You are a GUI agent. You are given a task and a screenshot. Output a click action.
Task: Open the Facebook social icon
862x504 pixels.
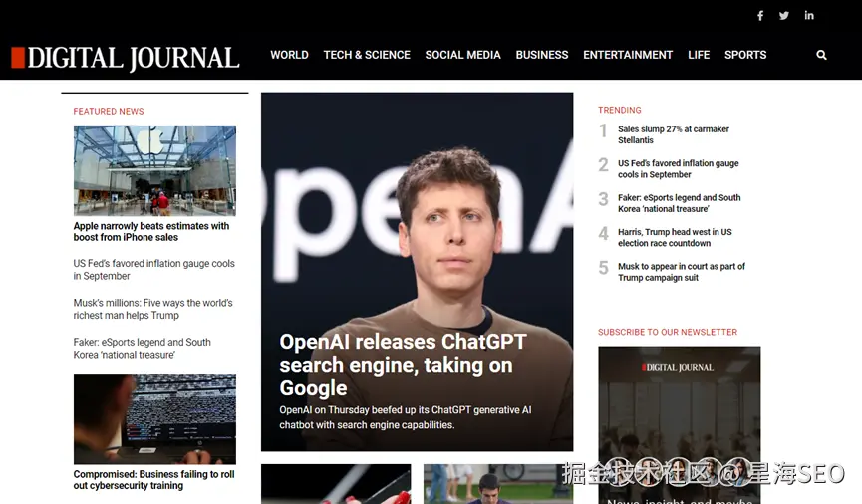point(760,15)
